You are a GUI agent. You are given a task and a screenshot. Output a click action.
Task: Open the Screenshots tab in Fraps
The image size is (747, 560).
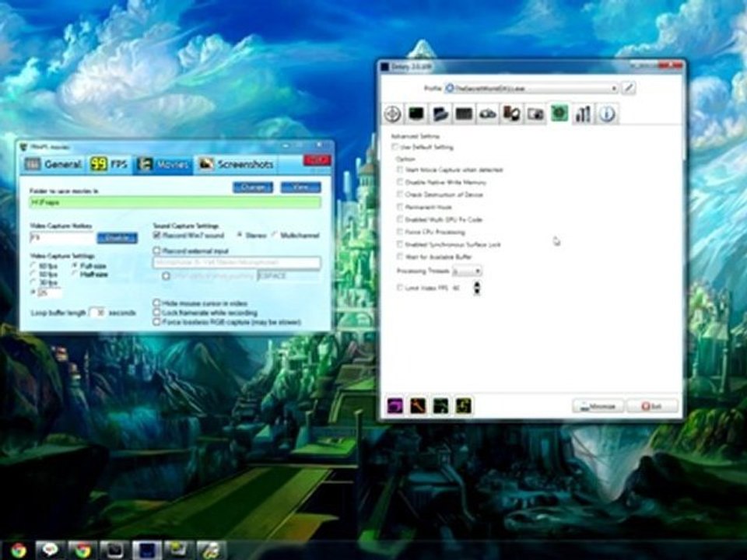click(x=237, y=164)
